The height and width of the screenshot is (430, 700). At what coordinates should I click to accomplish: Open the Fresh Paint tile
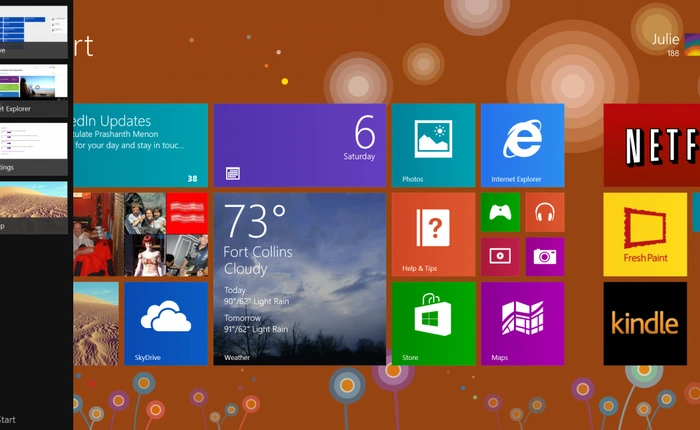pyautogui.click(x=645, y=234)
